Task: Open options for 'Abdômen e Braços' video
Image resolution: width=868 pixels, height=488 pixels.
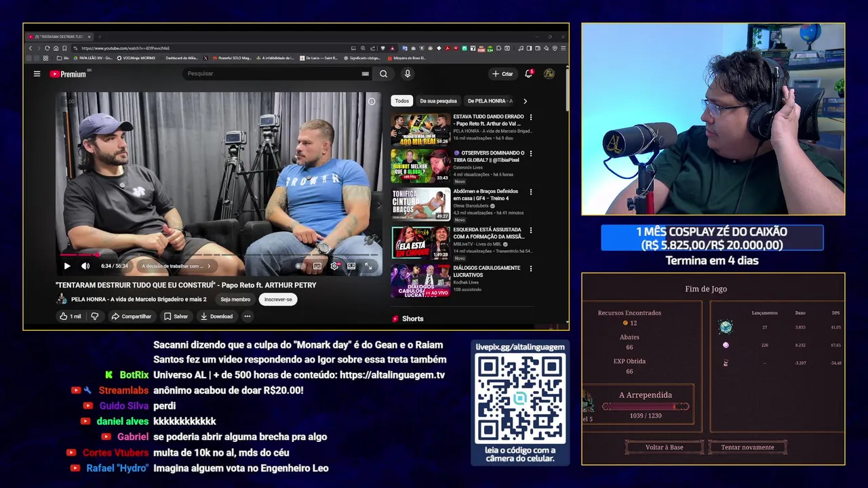Action: [x=530, y=193]
